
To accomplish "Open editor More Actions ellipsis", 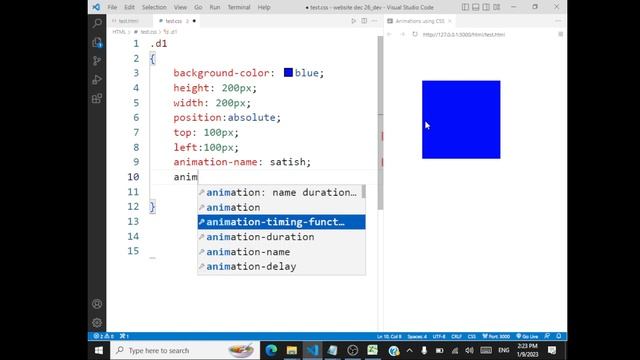I will coord(374,21).
